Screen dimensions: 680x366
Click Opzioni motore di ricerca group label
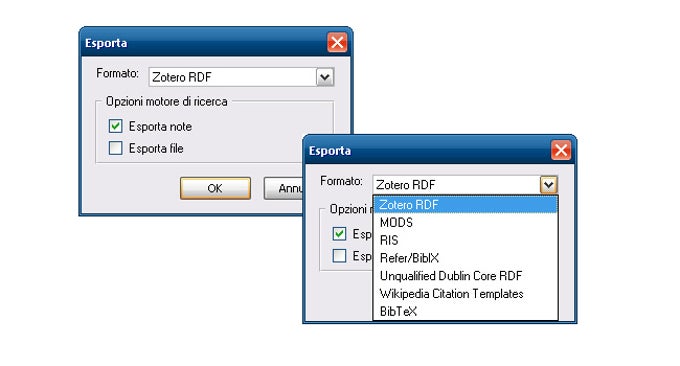point(167,101)
